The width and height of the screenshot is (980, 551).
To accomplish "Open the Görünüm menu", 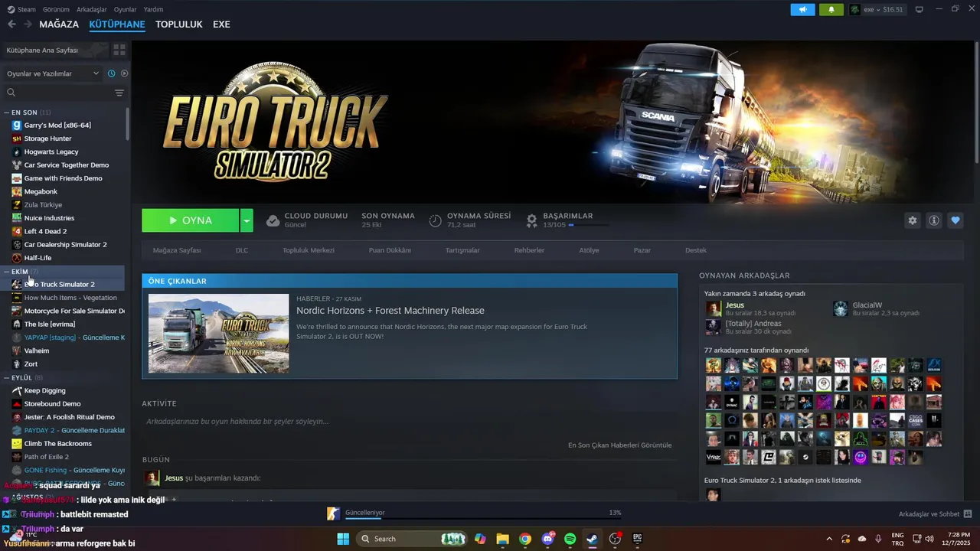I will (x=56, y=9).
